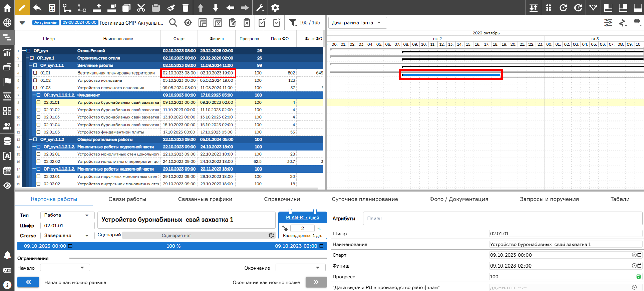This screenshot has width=644, height=291.
Task: Click the PLAN-R: 7 дней link
Action: [x=302, y=217]
